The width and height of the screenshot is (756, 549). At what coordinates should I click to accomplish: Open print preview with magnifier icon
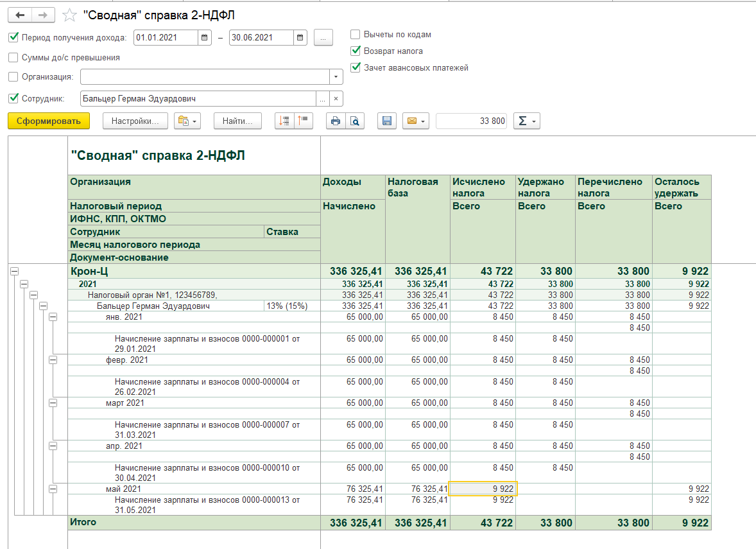[x=354, y=121]
